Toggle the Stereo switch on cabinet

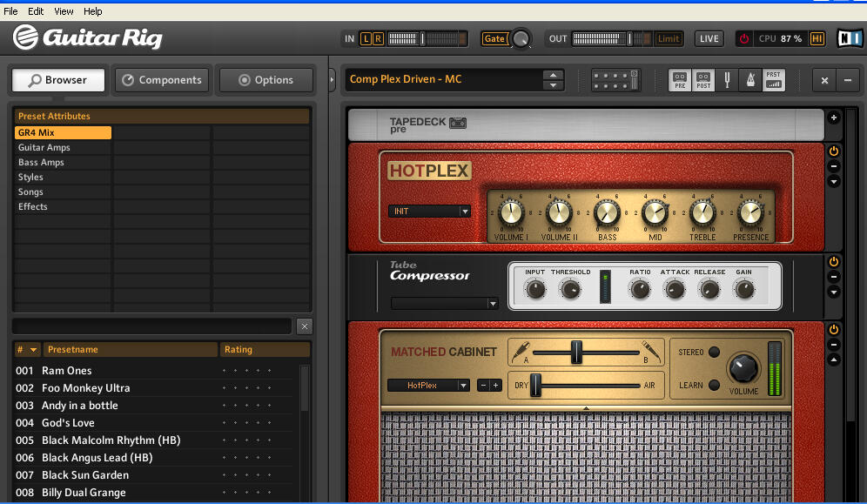tap(714, 352)
